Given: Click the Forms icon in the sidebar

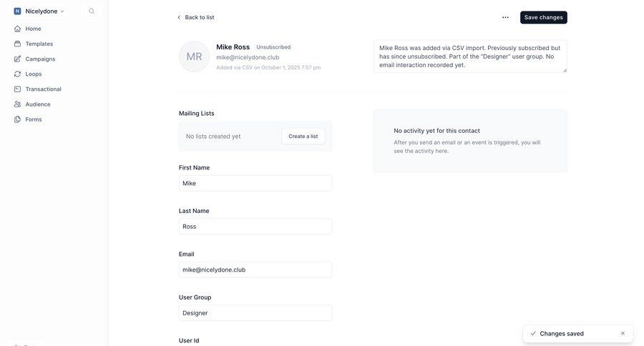Looking at the screenshot, I should [17, 119].
